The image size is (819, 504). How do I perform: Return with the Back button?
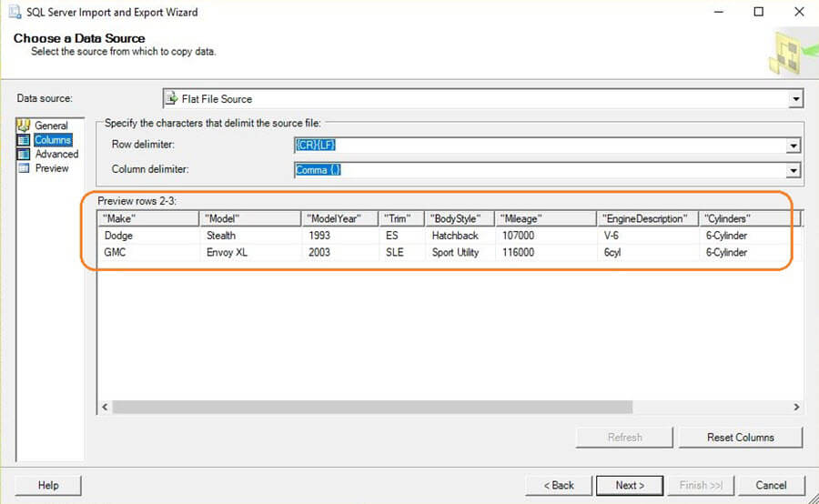coord(559,485)
